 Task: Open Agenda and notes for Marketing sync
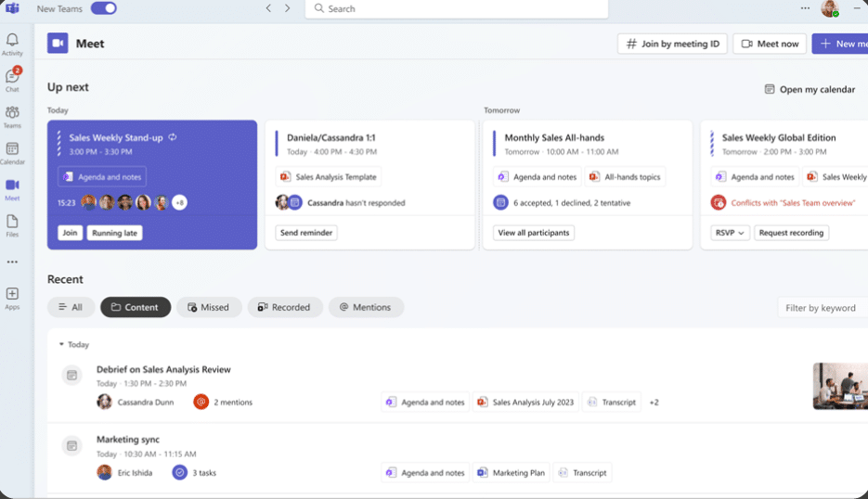(425, 472)
